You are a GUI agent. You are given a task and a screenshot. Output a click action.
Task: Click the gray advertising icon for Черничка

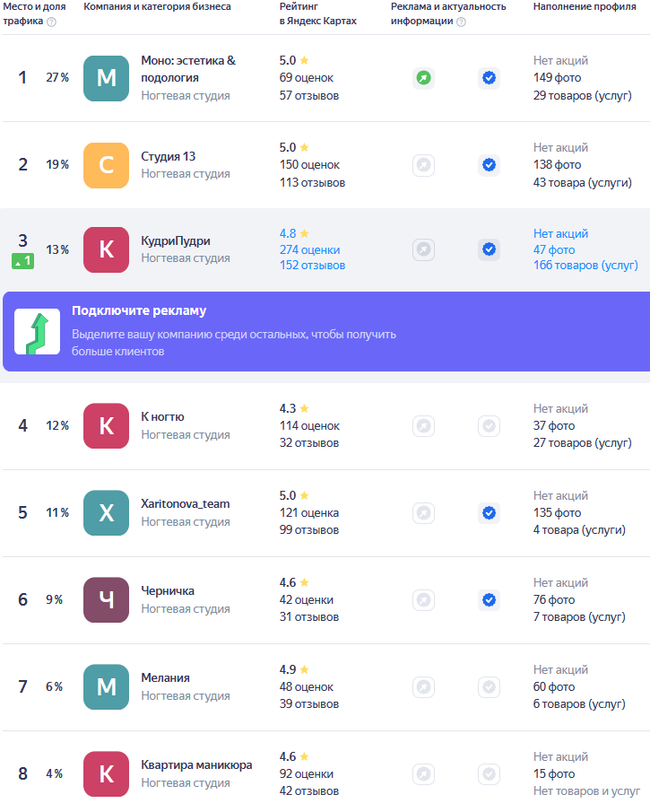point(423,599)
